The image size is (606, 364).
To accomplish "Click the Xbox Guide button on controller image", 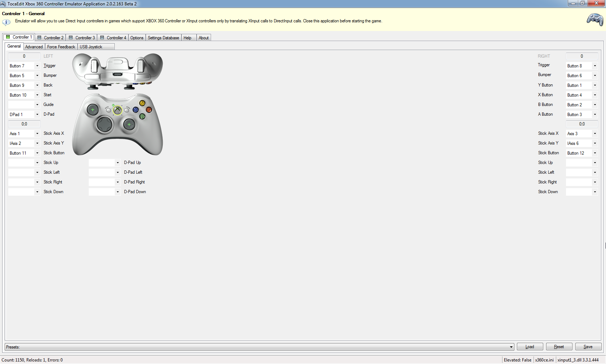I will 117,110.
